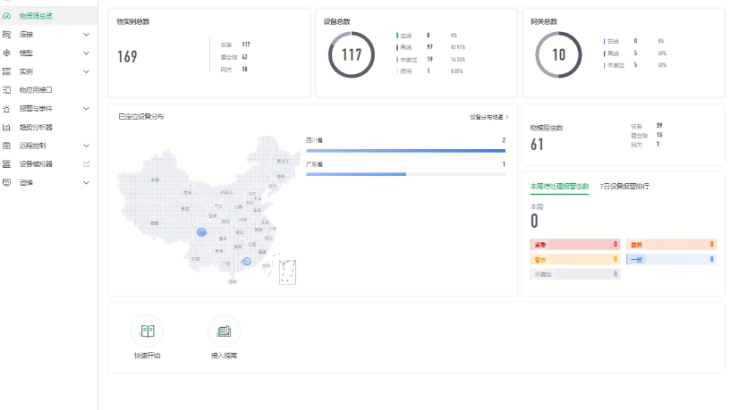Viewport: 730px width, 410px height.
Task: Switch to the 7日设备报警排行 tab
Action: pyautogui.click(x=624, y=187)
